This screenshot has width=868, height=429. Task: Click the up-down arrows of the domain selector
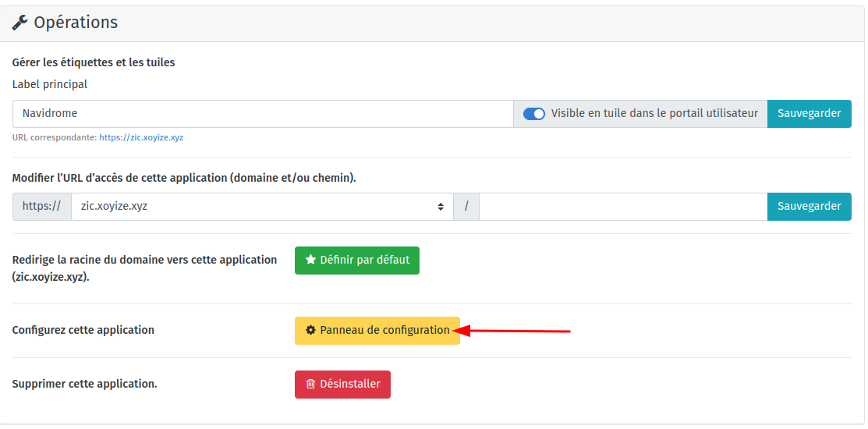tap(441, 207)
